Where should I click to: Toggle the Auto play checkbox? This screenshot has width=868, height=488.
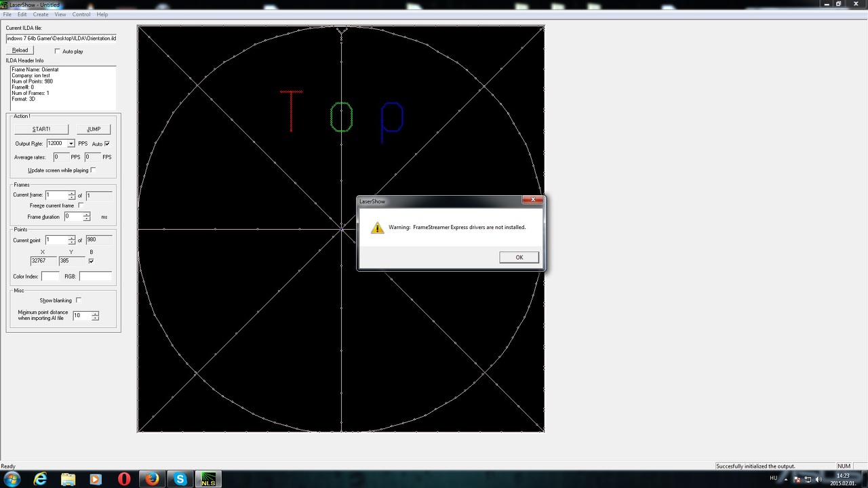[58, 52]
